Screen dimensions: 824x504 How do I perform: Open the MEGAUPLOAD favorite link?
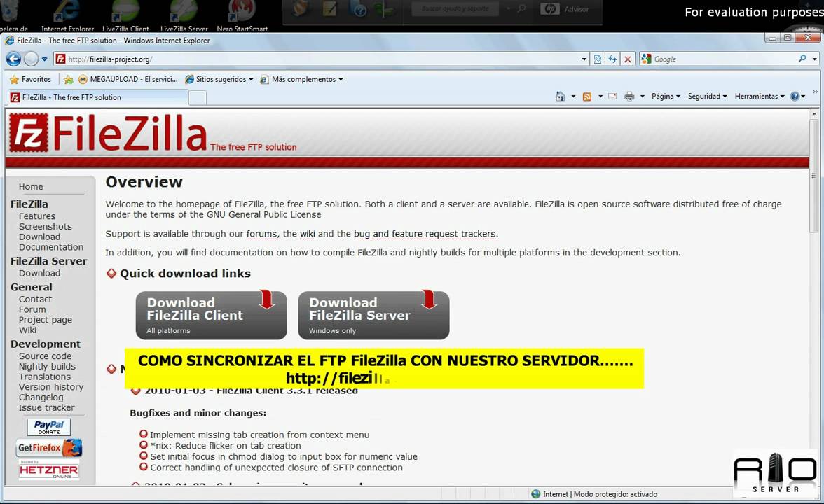click(128, 79)
